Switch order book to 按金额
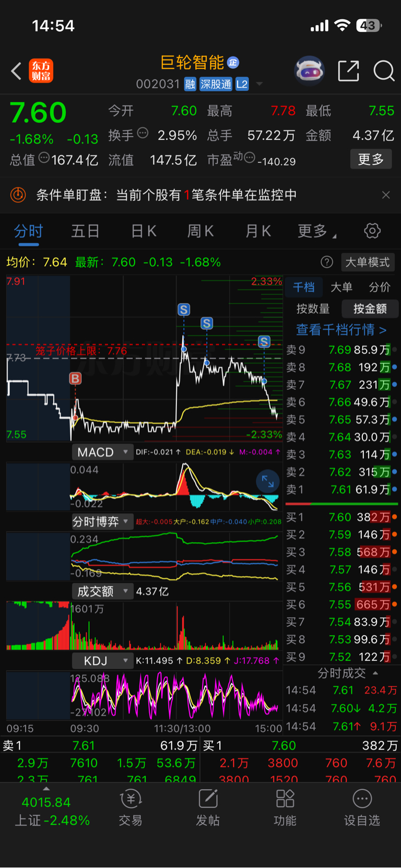The image size is (401, 868). pos(370,308)
